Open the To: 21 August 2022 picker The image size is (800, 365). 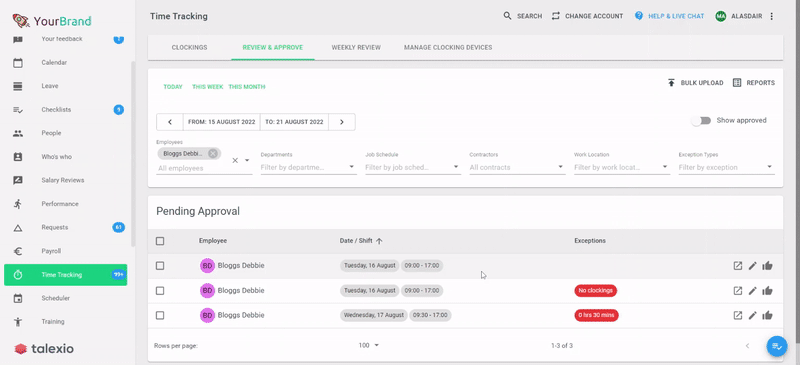click(x=294, y=122)
